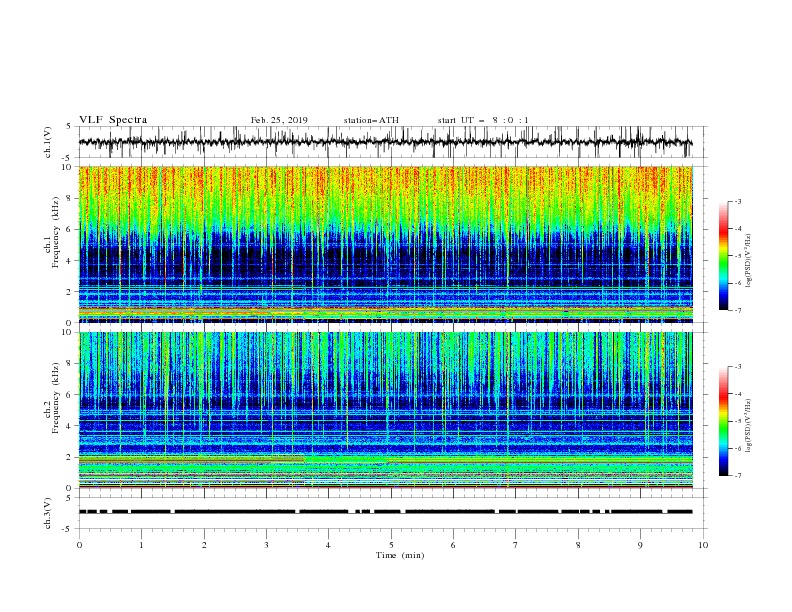
Task: Click the date "Feb. 25, 2019"
Action: 279,120
